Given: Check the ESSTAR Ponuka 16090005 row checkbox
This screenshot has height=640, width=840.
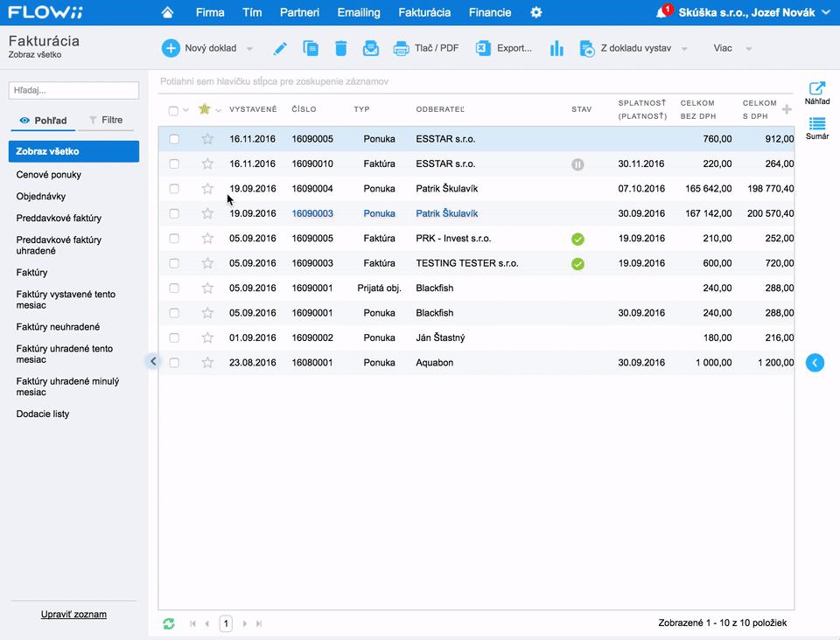Looking at the screenshot, I should click(174, 139).
